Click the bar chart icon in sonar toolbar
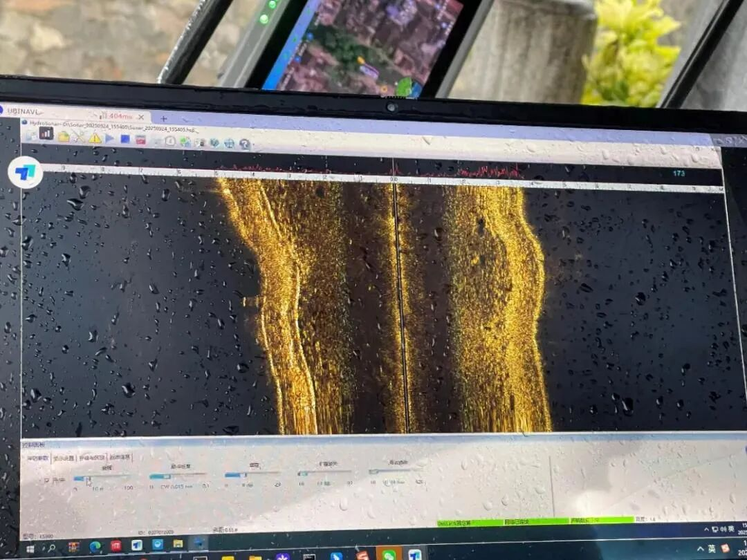747x560 pixels. tap(46, 134)
